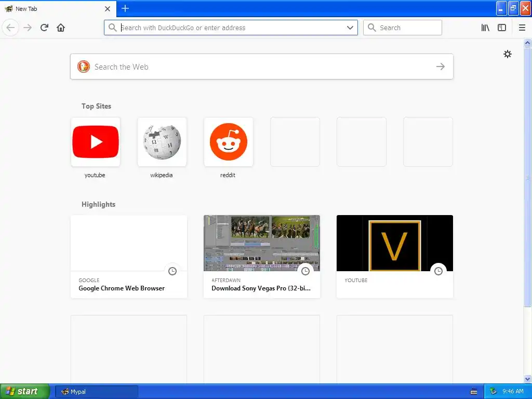Open Google Chrome Web Browser highlight card

coord(129,257)
